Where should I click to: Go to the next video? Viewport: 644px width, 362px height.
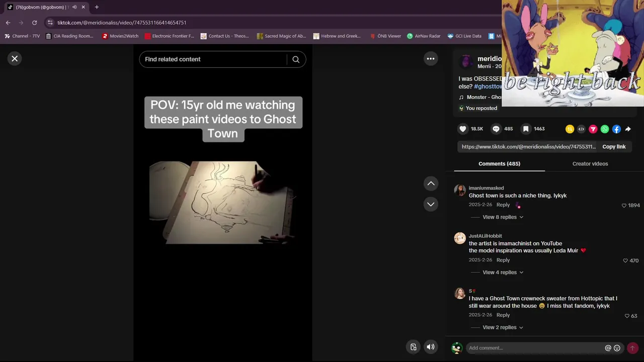click(431, 204)
